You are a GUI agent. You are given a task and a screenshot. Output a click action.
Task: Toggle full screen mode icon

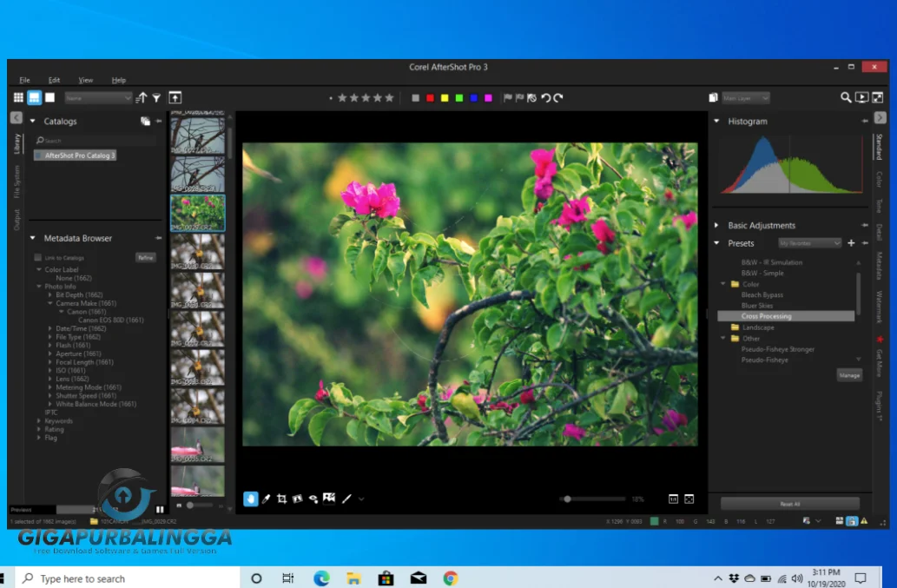pyautogui.click(x=878, y=98)
